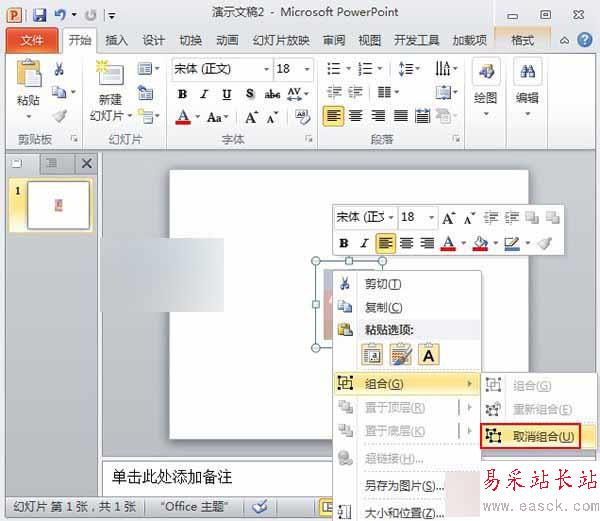Click mini toolbar shape fill color bucket

click(x=480, y=243)
